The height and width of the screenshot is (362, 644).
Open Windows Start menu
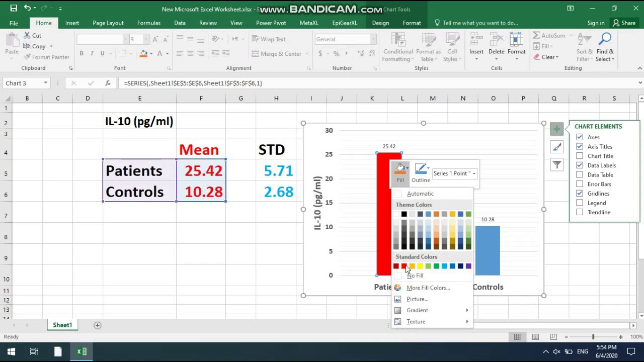click(11, 351)
